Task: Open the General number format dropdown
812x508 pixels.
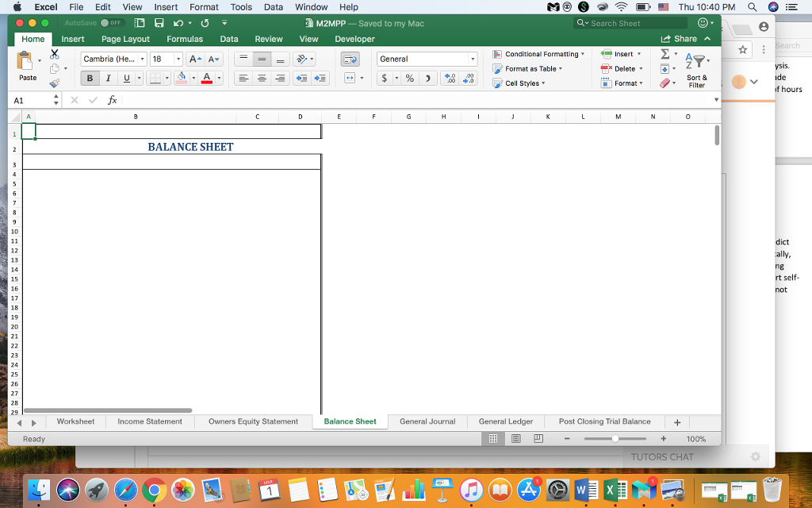Action: pos(473,59)
